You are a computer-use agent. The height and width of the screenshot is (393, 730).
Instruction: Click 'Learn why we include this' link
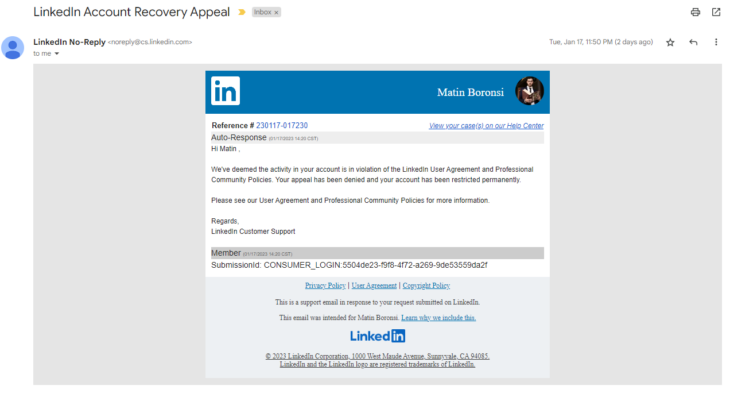pyautogui.click(x=438, y=318)
